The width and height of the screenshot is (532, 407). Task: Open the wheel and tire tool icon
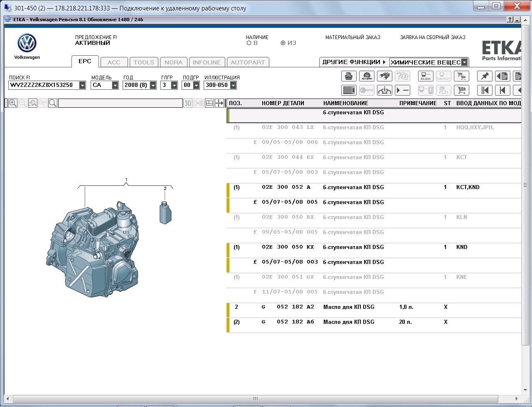coord(367,76)
